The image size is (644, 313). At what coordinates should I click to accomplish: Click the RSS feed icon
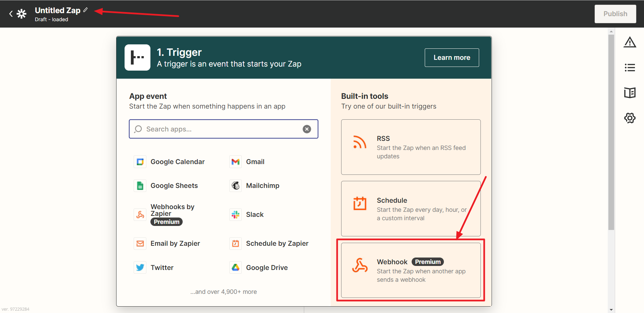pyautogui.click(x=360, y=142)
